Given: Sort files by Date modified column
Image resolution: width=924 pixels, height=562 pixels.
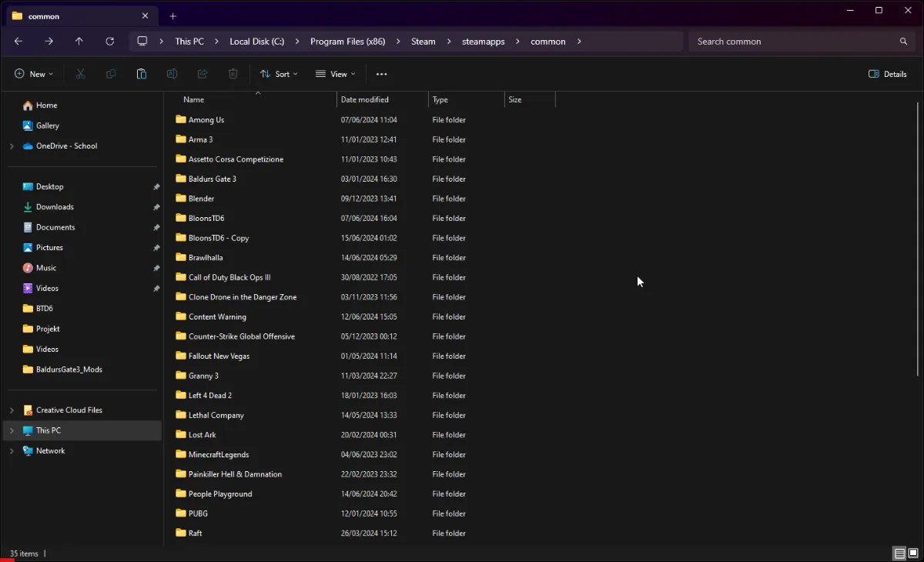Looking at the screenshot, I should [x=366, y=99].
